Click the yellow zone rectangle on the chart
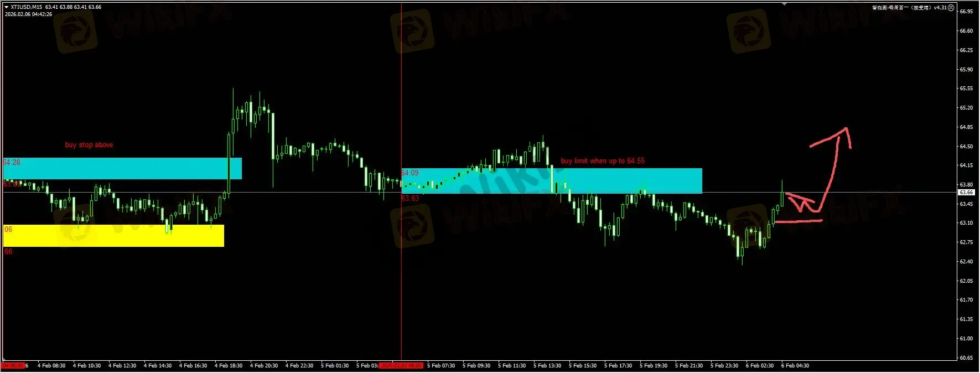Viewport: 980px width, 373px height. point(113,235)
